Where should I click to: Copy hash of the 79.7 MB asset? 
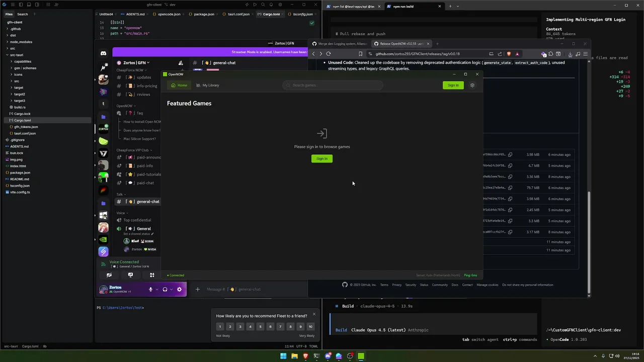(510, 188)
